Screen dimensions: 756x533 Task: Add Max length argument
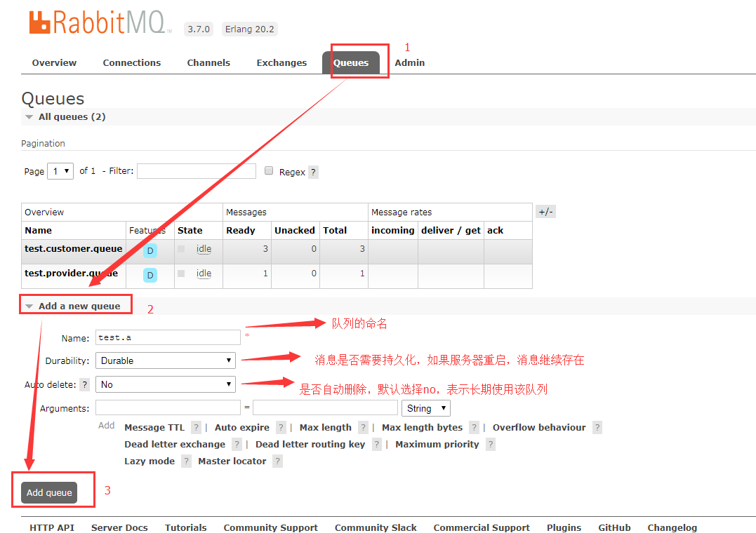[x=326, y=428]
